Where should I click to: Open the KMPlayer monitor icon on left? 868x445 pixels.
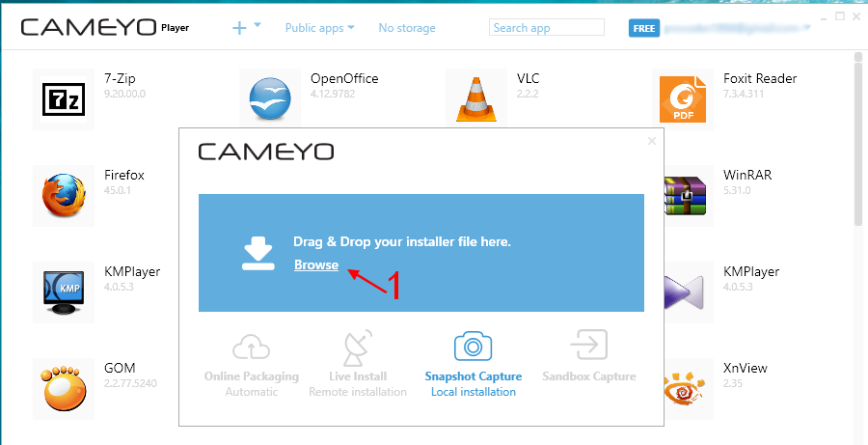coord(64,292)
